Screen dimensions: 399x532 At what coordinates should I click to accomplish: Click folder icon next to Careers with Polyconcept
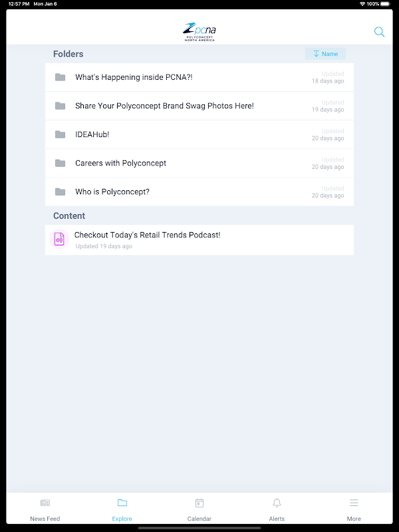[x=60, y=163]
